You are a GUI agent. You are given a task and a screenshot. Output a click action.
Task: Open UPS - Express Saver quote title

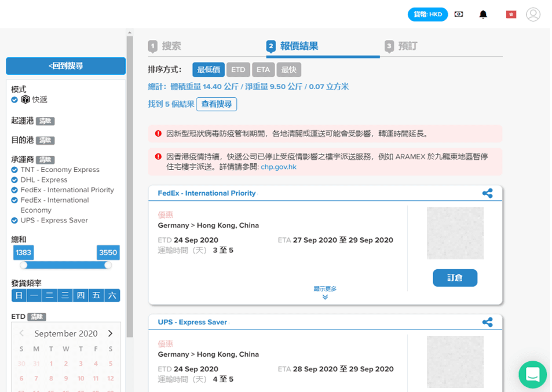click(192, 322)
